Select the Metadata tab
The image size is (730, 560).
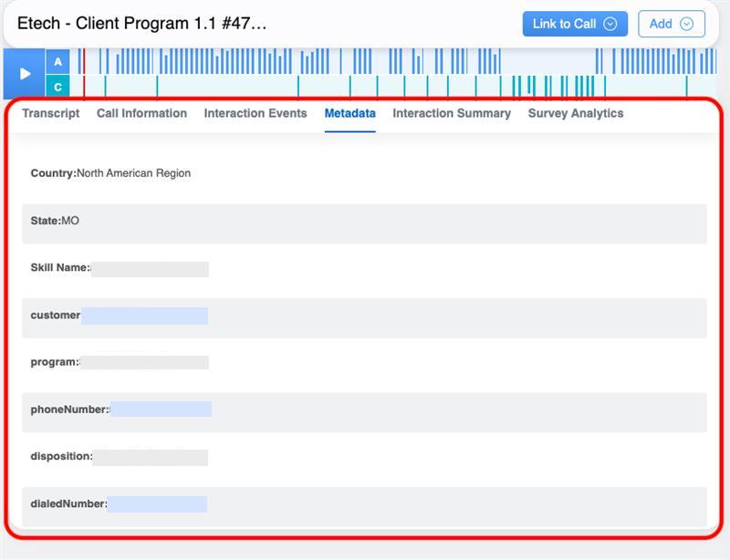coord(349,113)
